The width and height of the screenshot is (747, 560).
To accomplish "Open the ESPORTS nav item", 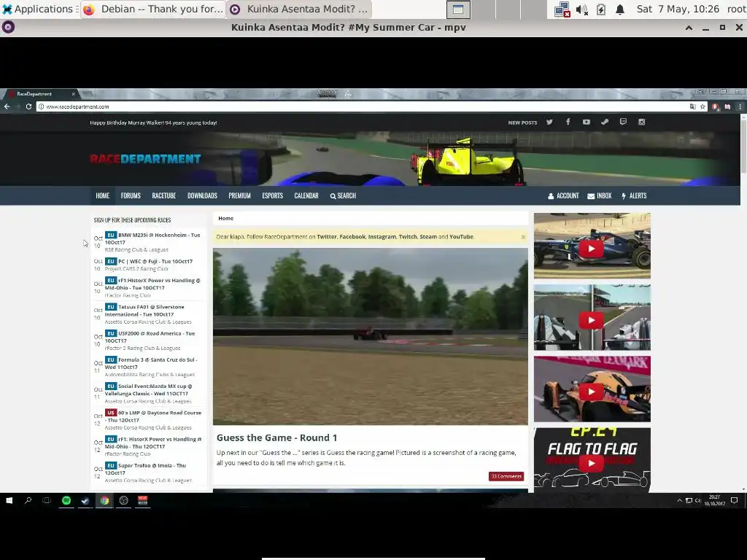I will coord(273,195).
